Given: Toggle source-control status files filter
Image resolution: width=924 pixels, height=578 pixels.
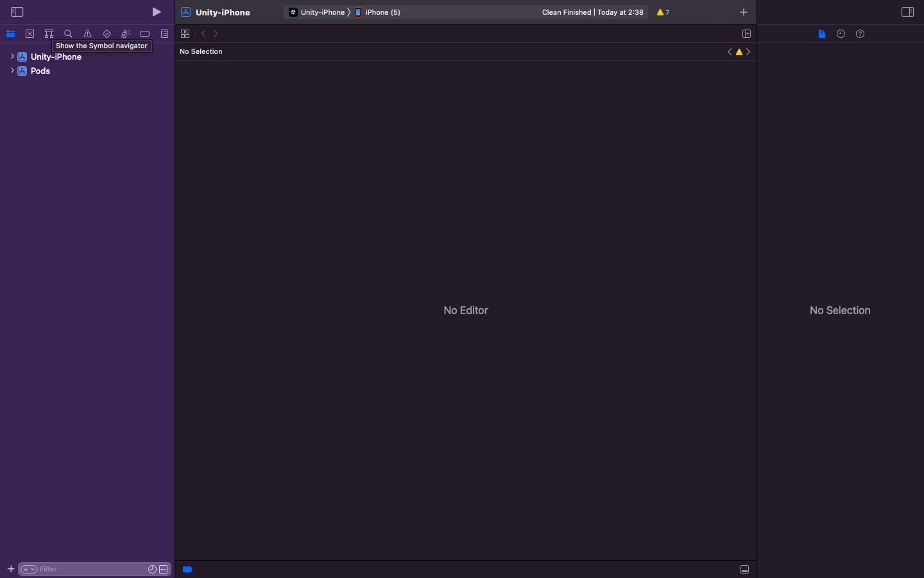Looking at the screenshot, I should (x=164, y=569).
